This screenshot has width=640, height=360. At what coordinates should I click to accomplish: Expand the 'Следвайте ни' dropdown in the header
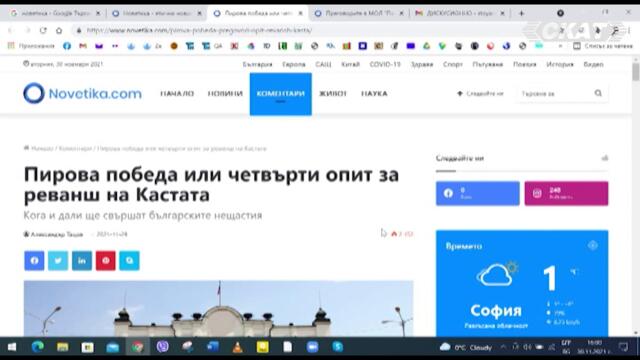(x=480, y=93)
